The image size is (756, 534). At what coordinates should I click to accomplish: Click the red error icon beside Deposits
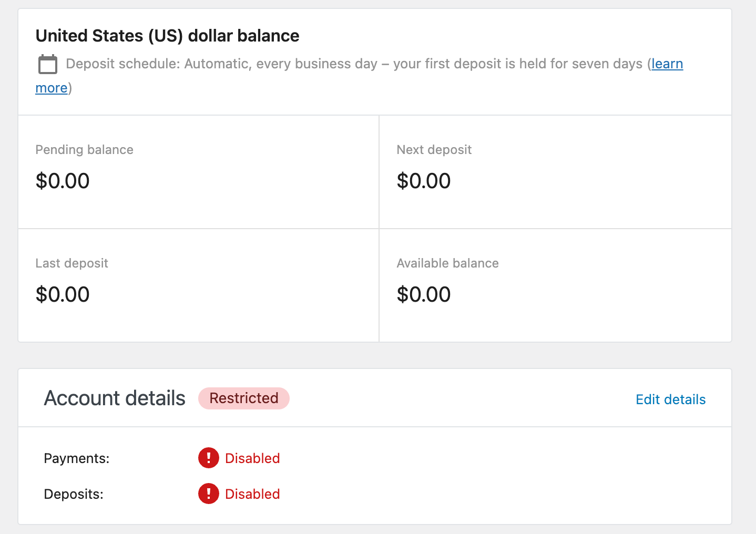pyautogui.click(x=208, y=494)
